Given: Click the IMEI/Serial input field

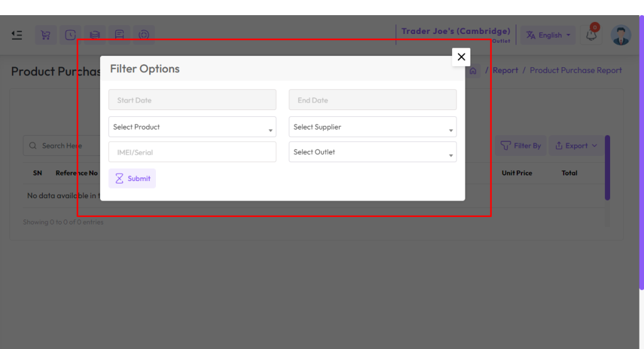Looking at the screenshot, I should click(x=192, y=152).
